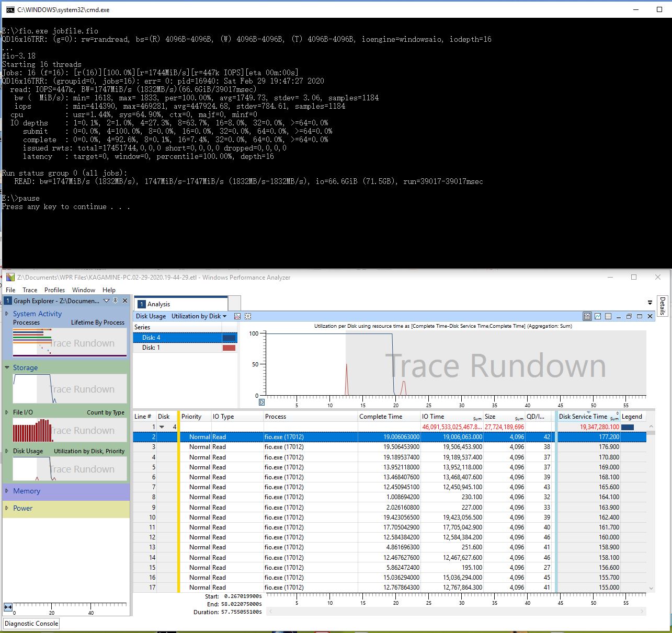The width and height of the screenshot is (672, 633).
Task: Click the flag icon below the Utilization graph axis
Action: (261, 402)
